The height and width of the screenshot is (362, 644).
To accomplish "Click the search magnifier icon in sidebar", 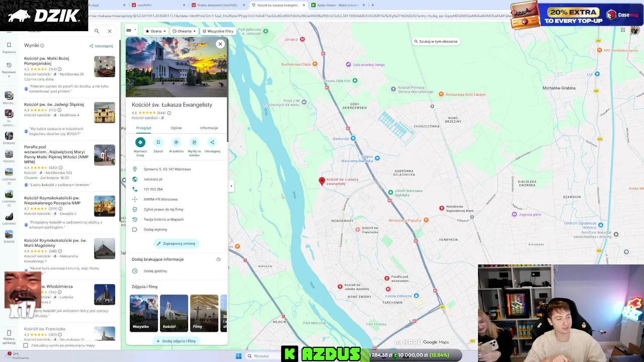I will tap(97, 31).
